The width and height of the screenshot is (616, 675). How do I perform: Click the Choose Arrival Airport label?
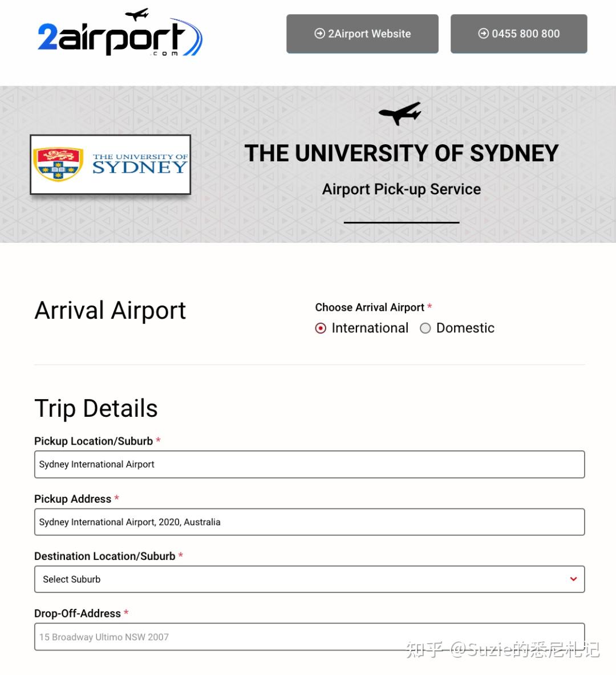coord(370,308)
